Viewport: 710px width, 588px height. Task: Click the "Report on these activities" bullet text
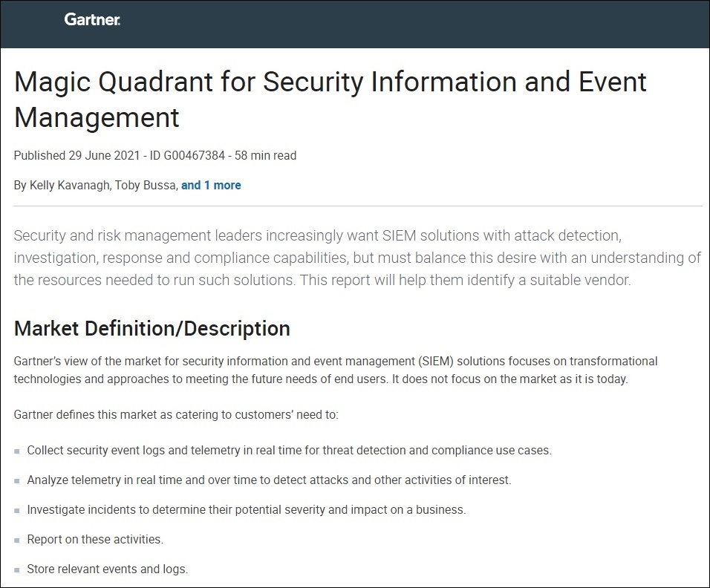click(95, 539)
